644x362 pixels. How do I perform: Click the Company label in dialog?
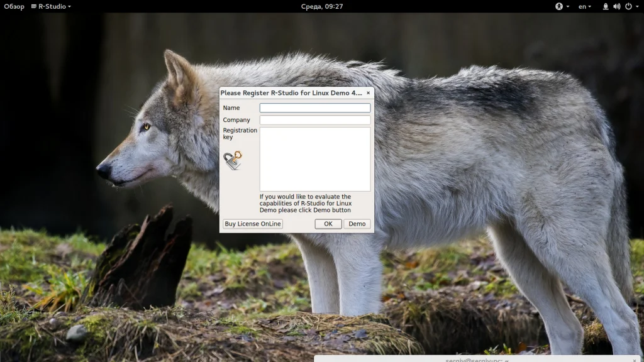tap(236, 120)
